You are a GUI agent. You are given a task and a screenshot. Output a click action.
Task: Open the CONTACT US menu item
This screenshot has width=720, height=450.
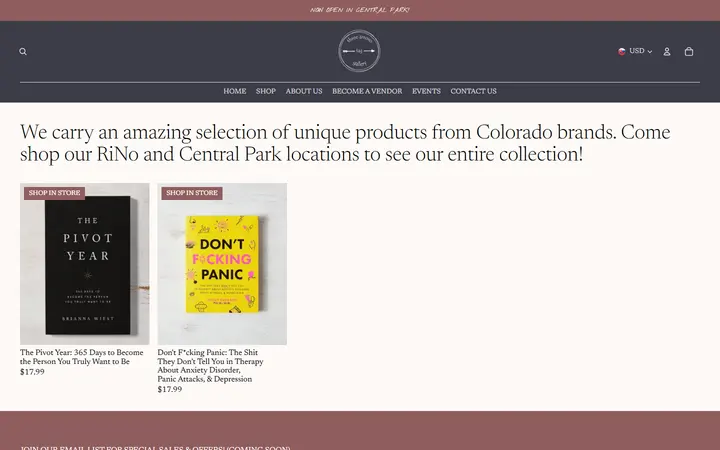tap(473, 91)
